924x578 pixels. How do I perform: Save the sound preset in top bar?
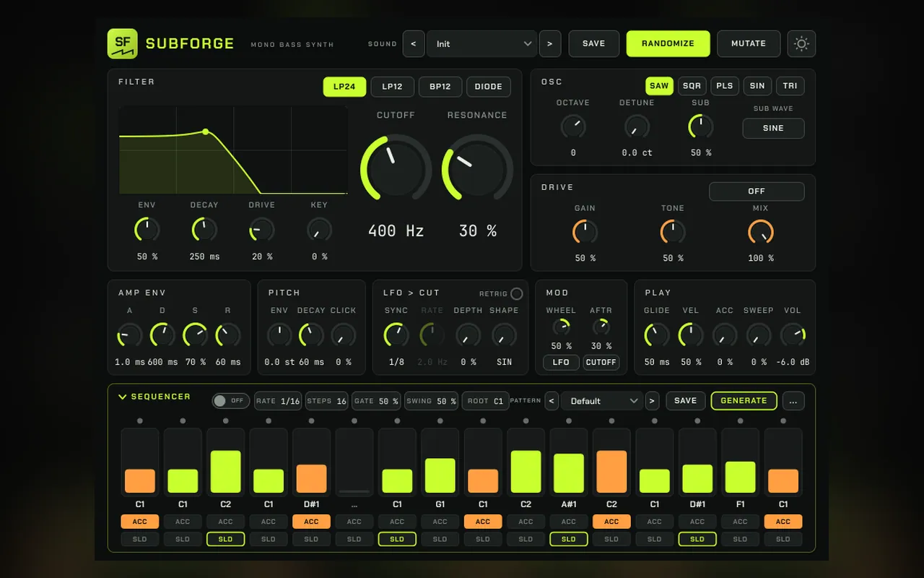click(593, 43)
